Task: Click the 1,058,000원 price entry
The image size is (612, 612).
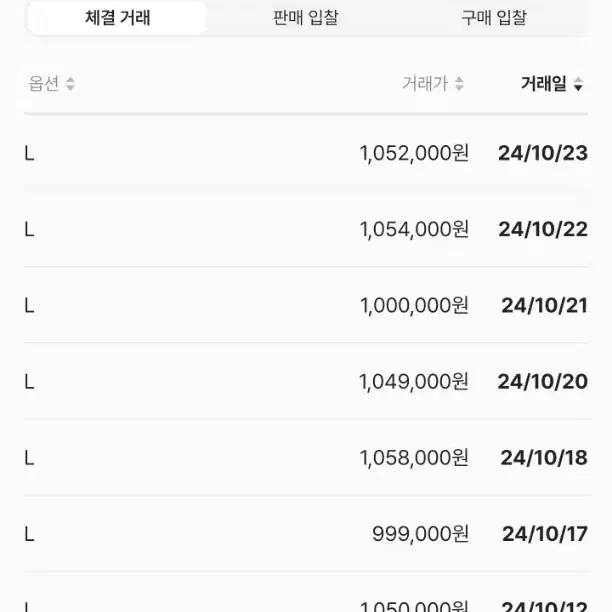Action: [414, 457]
